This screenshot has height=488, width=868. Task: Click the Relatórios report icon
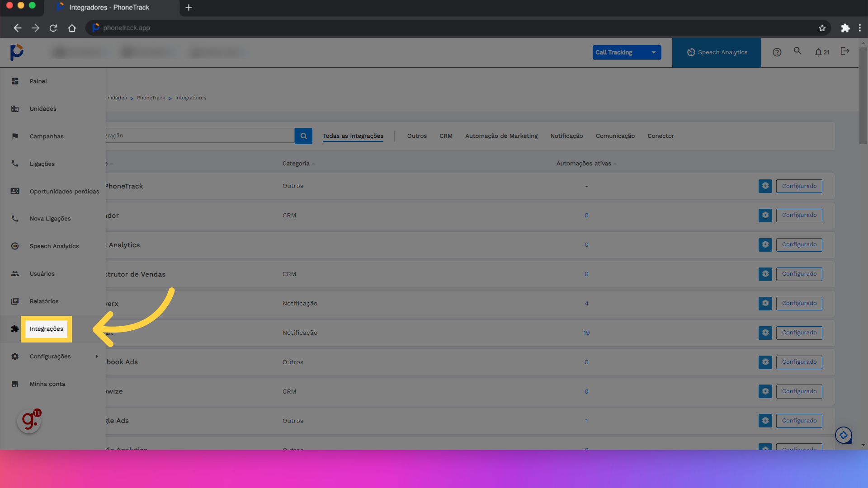pos(15,301)
